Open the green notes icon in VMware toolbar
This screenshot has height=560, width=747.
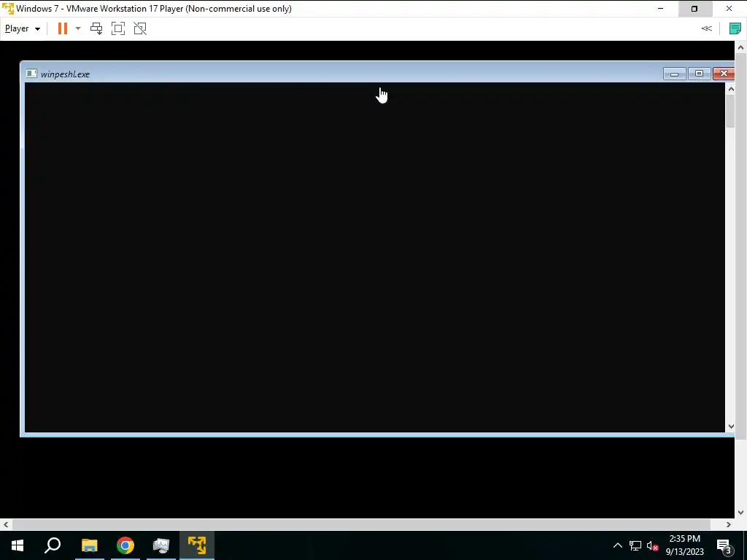[735, 28]
